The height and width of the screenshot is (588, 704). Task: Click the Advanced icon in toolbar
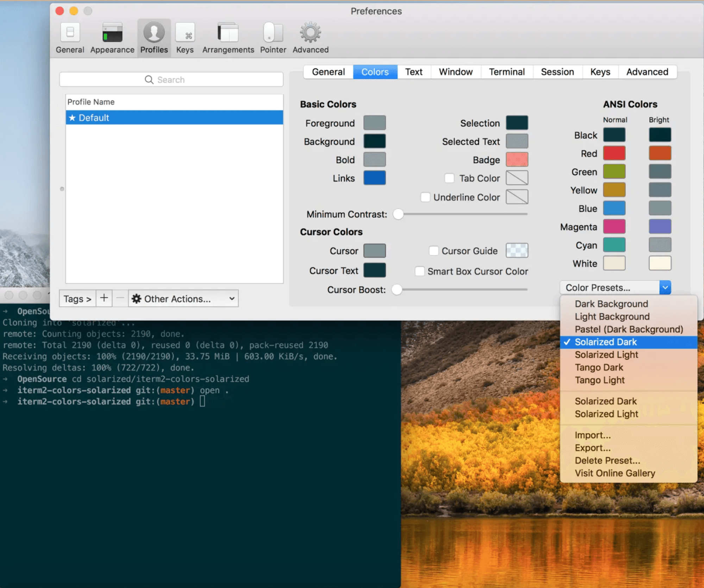pyautogui.click(x=310, y=33)
